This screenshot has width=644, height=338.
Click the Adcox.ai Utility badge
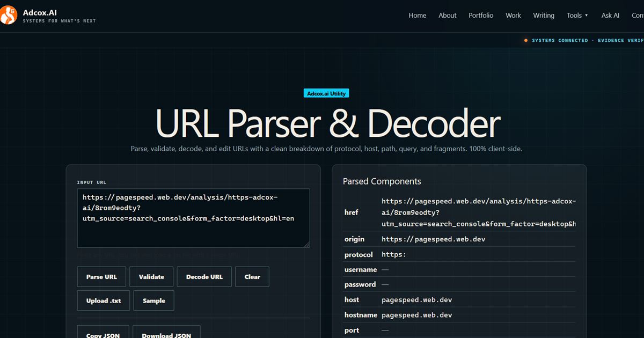point(326,93)
